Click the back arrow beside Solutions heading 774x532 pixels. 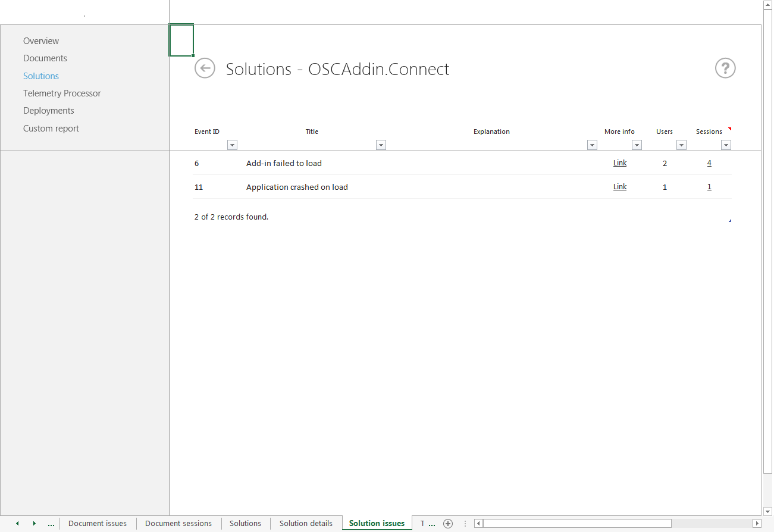point(205,68)
